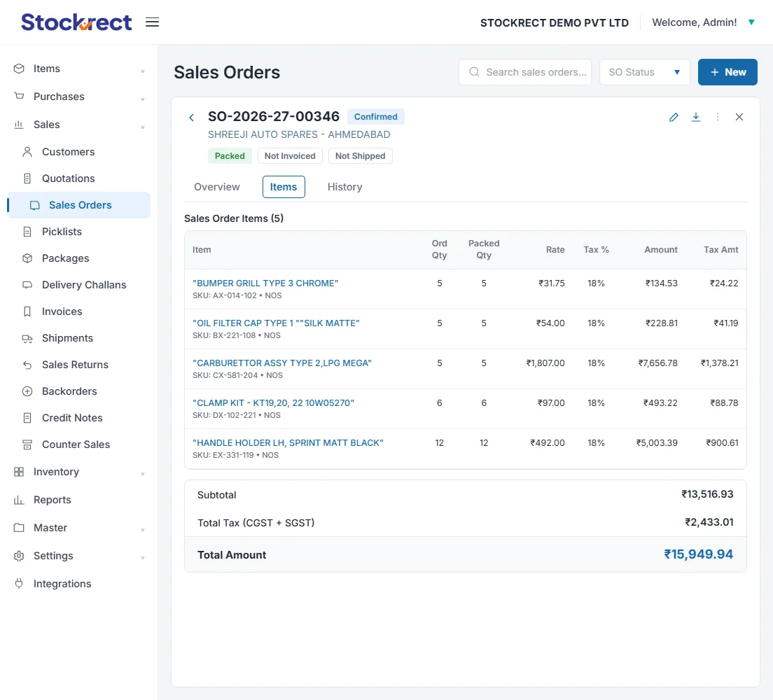The image size is (773, 700).
Task: Switch to the History tab
Action: pyautogui.click(x=344, y=187)
